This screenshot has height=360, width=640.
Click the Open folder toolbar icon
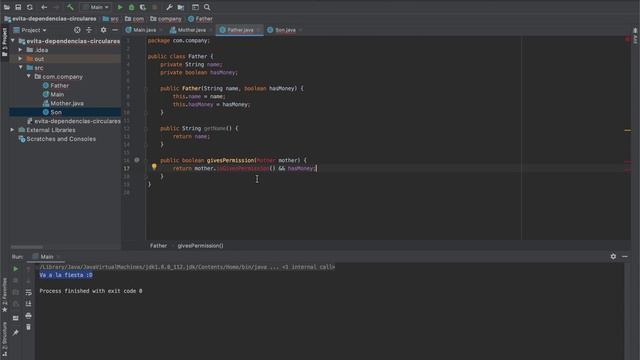pos(7,7)
